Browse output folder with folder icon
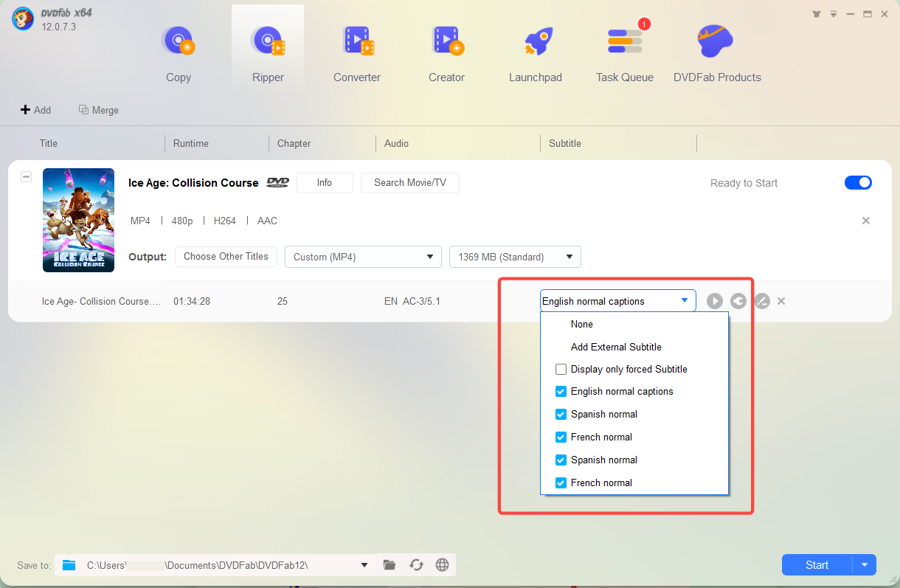The height and width of the screenshot is (588, 900). pyautogui.click(x=390, y=565)
